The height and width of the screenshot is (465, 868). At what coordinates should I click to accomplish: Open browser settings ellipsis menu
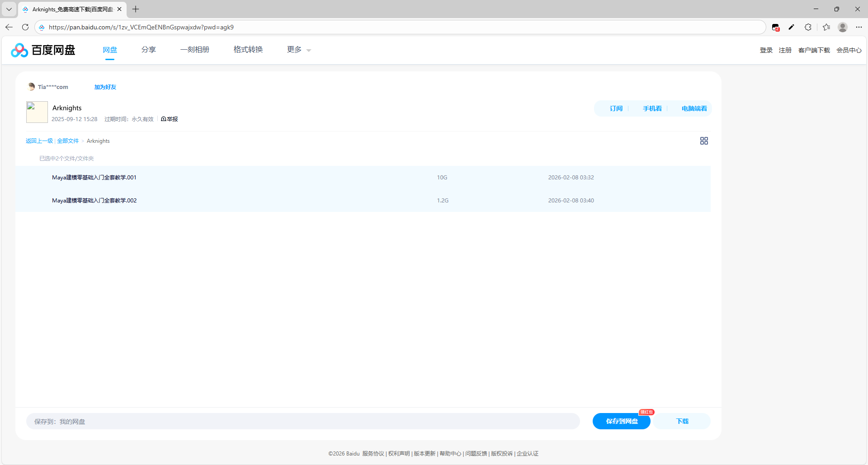pyautogui.click(x=859, y=27)
